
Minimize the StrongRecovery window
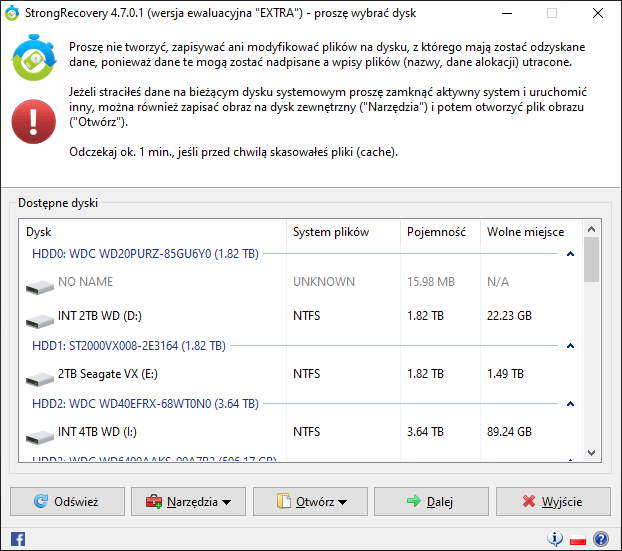click(507, 13)
